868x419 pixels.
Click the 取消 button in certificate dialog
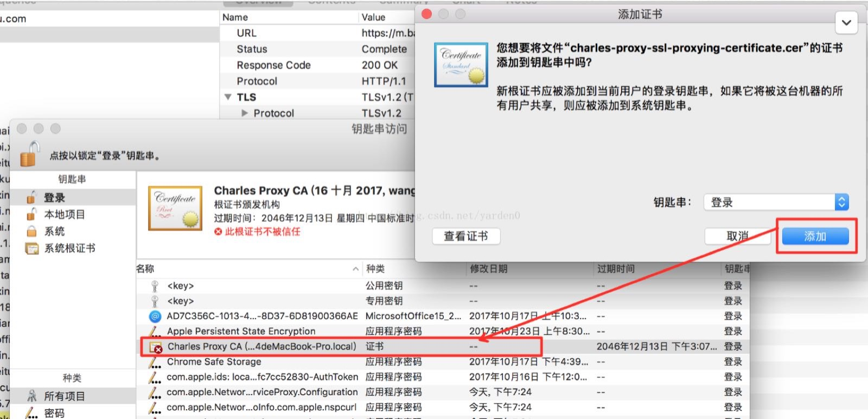(737, 236)
